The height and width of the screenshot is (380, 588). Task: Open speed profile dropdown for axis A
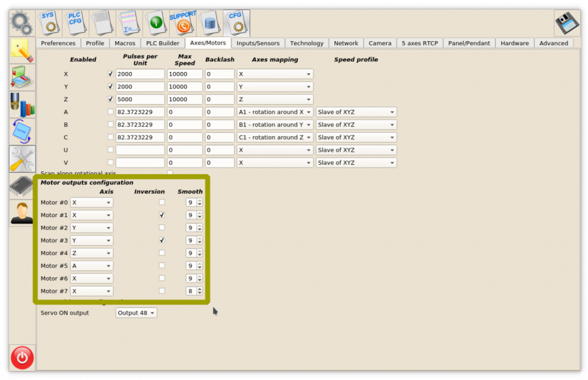[x=356, y=112]
